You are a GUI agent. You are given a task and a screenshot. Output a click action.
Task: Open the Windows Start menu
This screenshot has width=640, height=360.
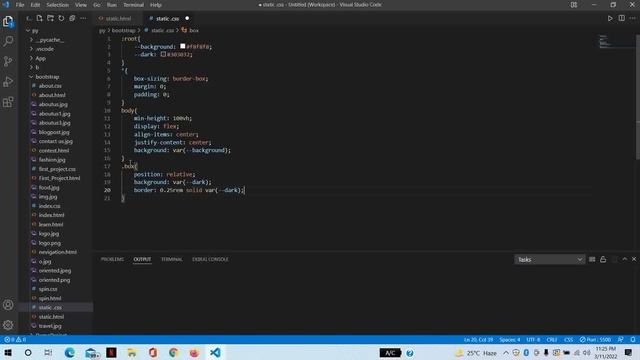8,353
